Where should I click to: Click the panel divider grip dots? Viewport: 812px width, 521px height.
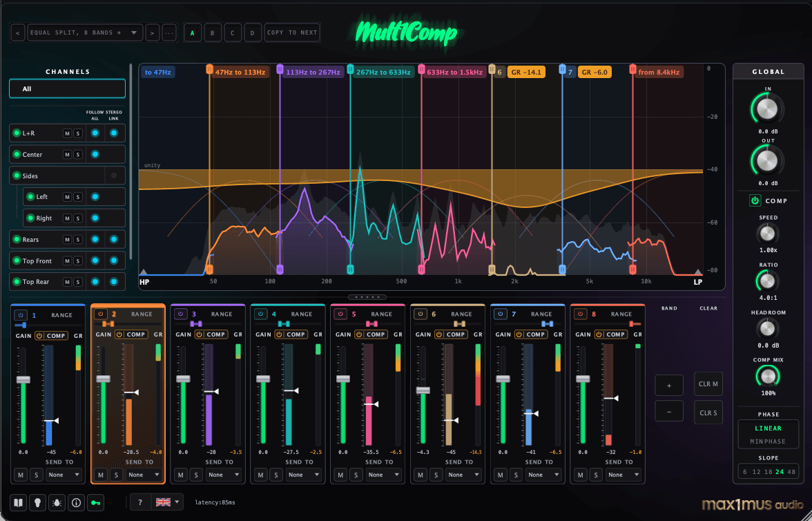point(367,297)
